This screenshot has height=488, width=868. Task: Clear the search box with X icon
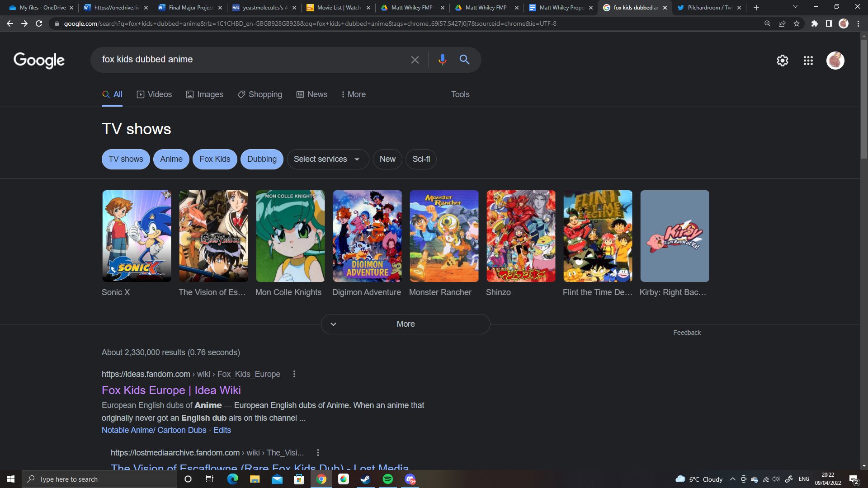415,60
